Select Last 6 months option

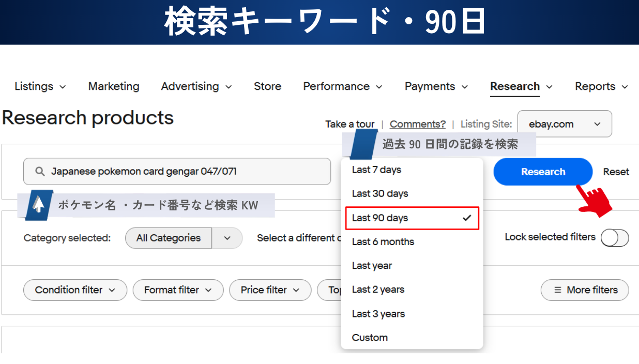[412, 241]
